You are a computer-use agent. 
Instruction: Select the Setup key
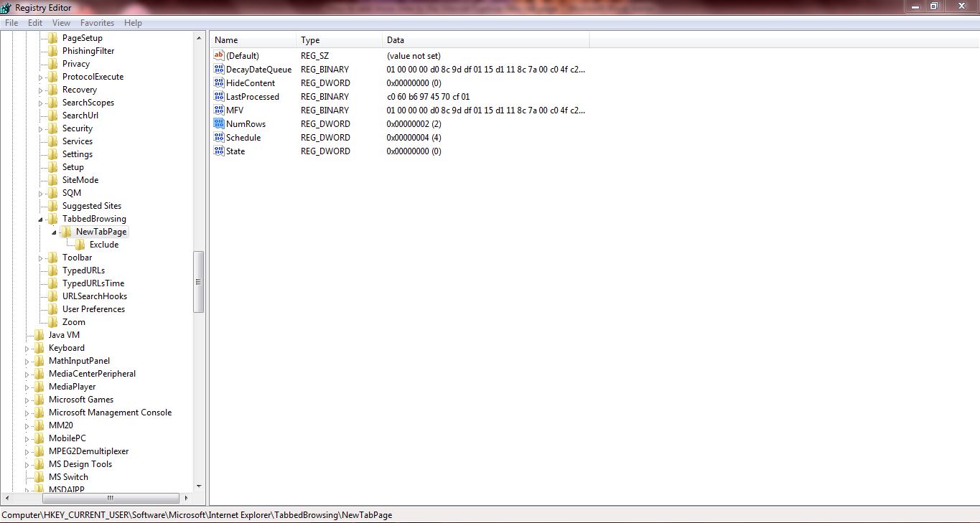pyautogui.click(x=73, y=167)
